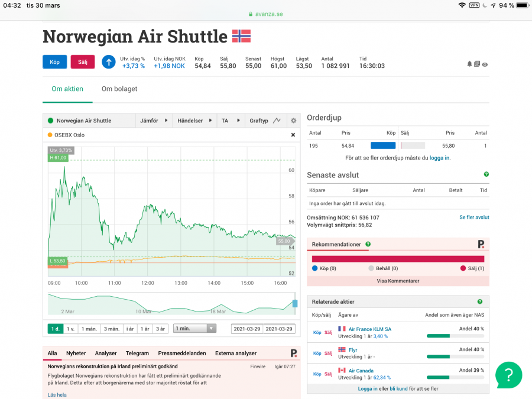Open chart settings gear icon
Image resolution: width=532 pixels, height=399 pixels.
click(x=293, y=121)
